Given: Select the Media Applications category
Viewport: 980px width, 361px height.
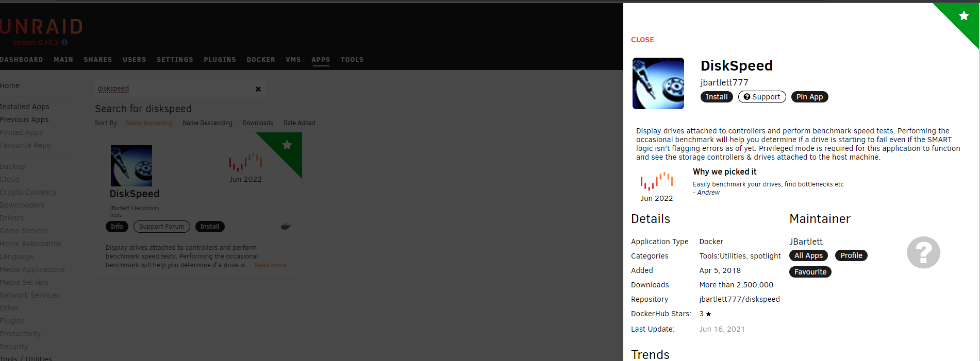Looking at the screenshot, I should (32, 269).
